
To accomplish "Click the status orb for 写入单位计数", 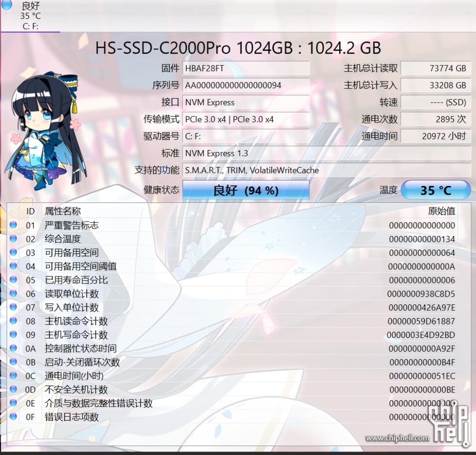I will click(13, 307).
